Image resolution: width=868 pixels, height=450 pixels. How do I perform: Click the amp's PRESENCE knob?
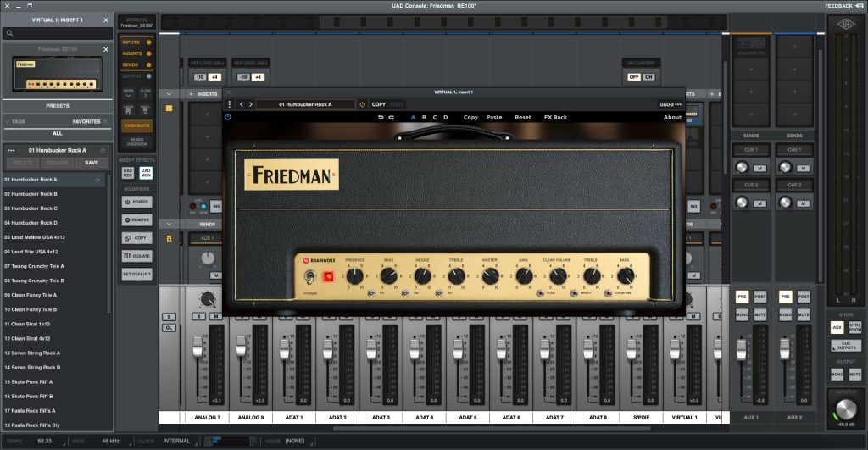coord(355,275)
